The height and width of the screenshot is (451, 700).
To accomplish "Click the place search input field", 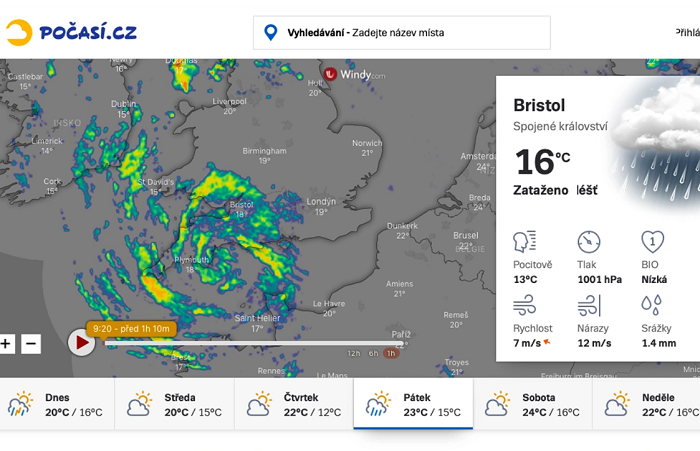I will (412, 32).
